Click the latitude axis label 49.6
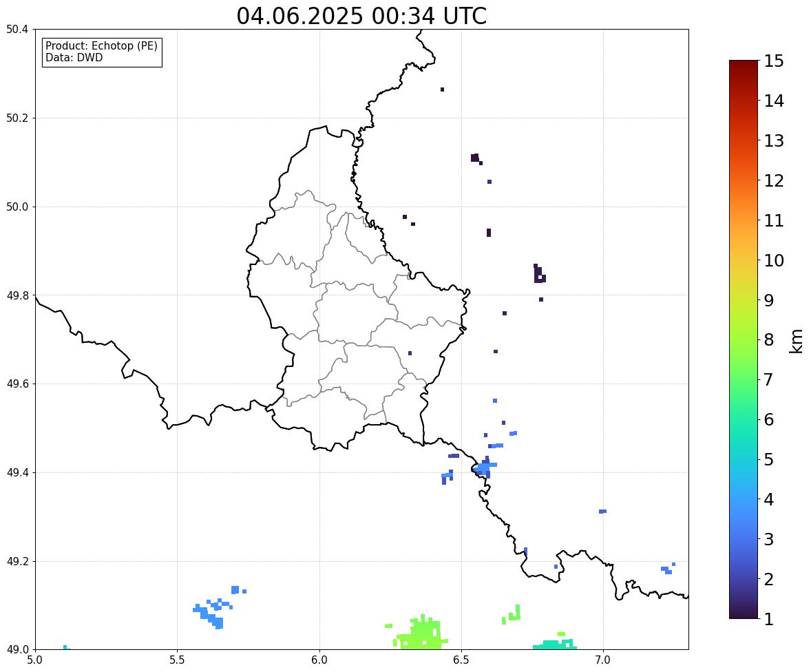 pos(17,384)
